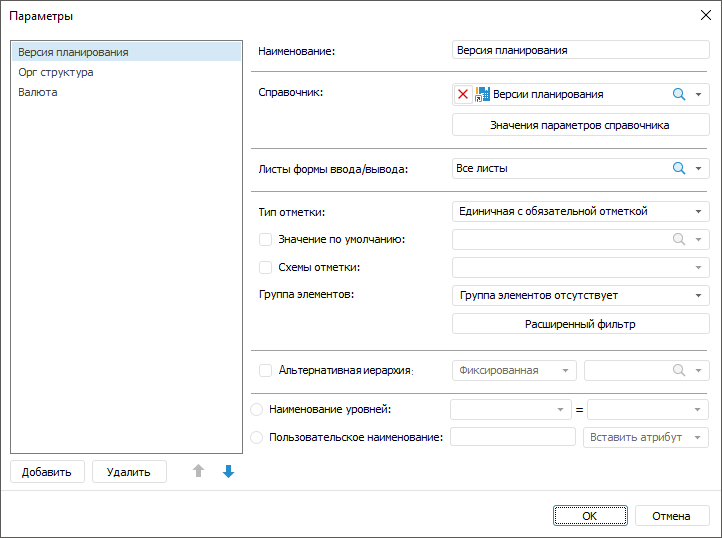The height and width of the screenshot is (538, 722).
Task: Open the Листы формы ввода/вывода dropdown arrow
Action: (x=698, y=169)
